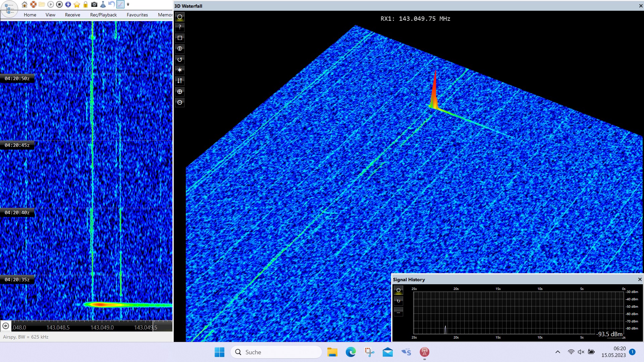Open Microsoft Edge from the taskbar
Screen dimensions: 644x362
pyautogui.click(x=351, y=352)
